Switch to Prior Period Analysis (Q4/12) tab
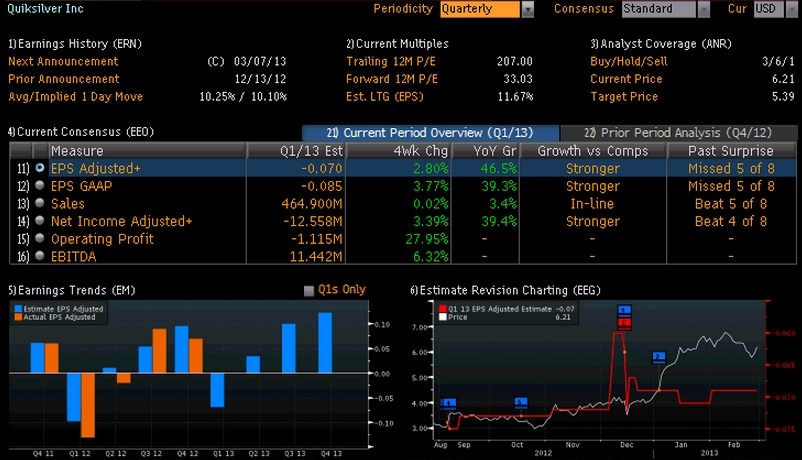Screen dimensions: 802x460 click(x=678, y=133)
